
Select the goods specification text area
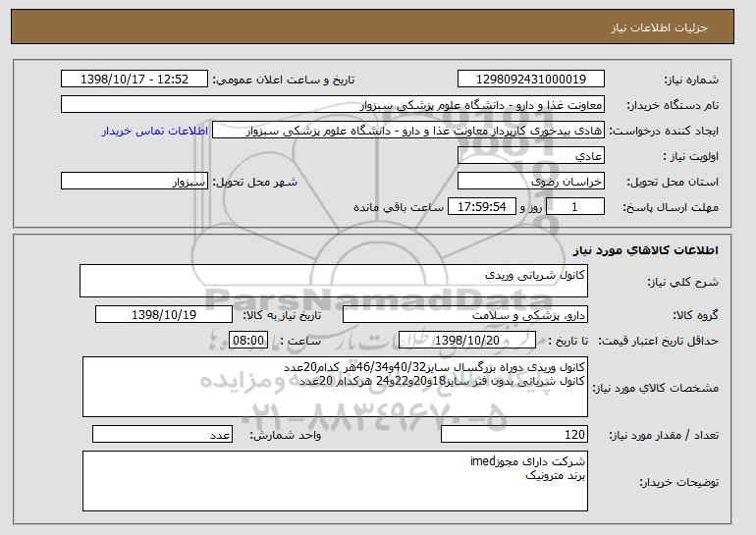[335, 387]
